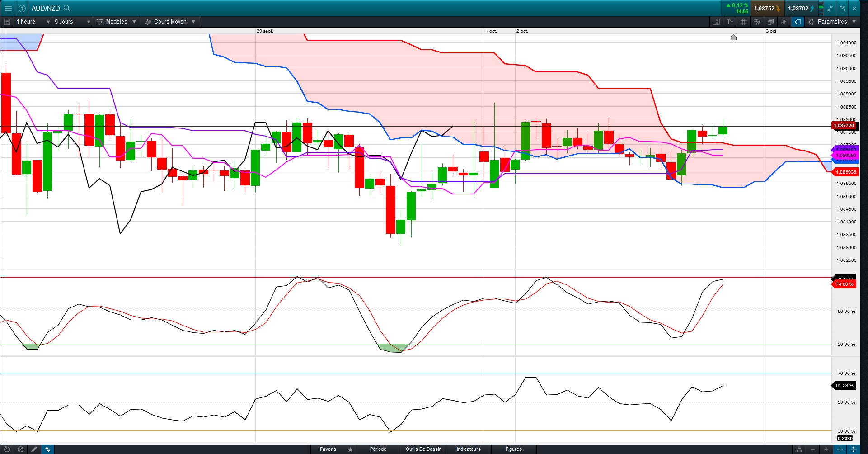
Task: Click the clear drawings prohibited-circle icon
Action: (x=20, y=449)
